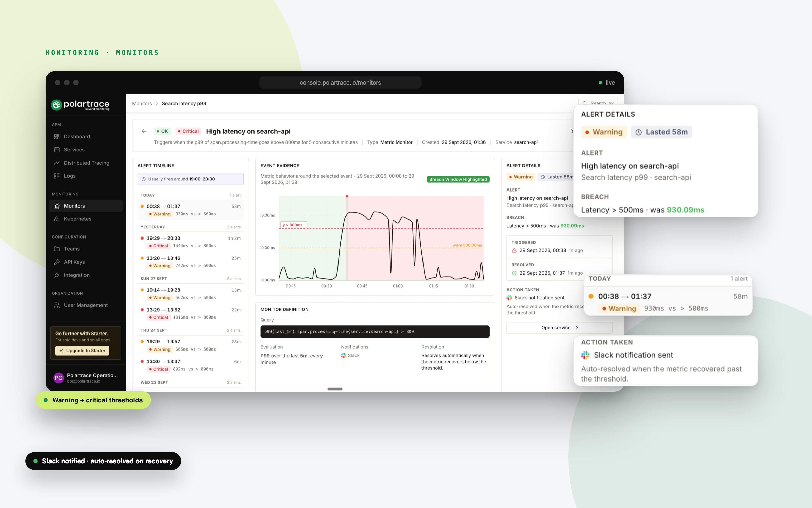The image size is (812, 508).
Task: Click the Warning badge in Alert Details panel
Action: click(x=521, y=177)
